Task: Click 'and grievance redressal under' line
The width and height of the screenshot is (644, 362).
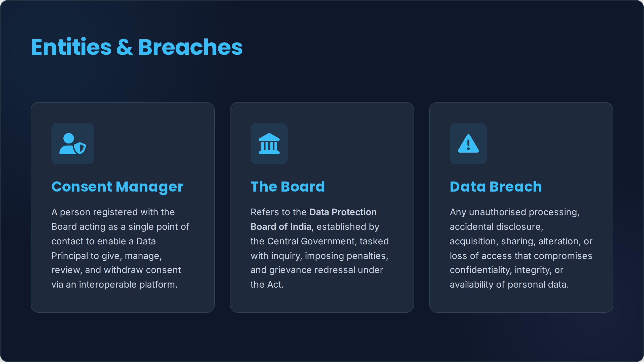Action: click(x=317, y=270)
